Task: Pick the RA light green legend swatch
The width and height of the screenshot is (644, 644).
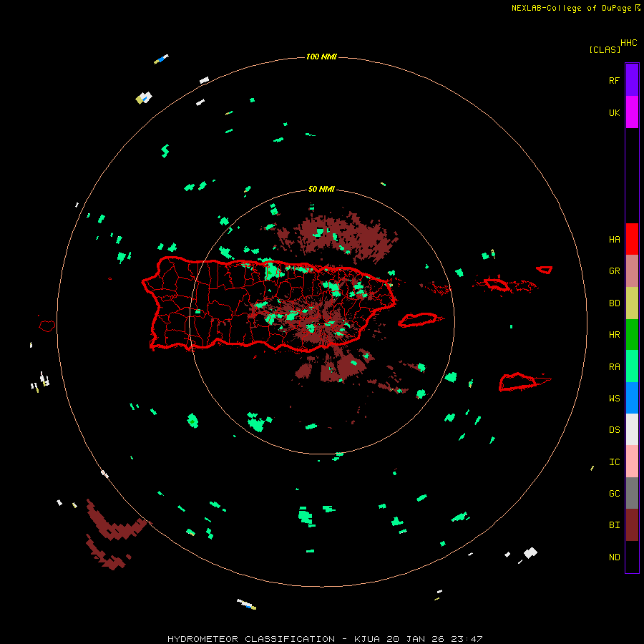Action: point(632,366)
